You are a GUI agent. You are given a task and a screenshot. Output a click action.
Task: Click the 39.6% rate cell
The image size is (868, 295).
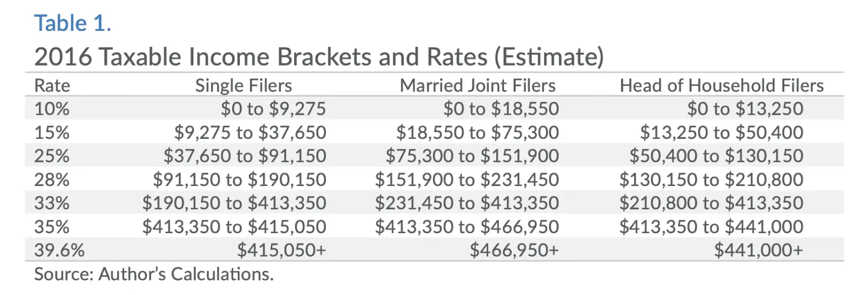coord(60,251)
